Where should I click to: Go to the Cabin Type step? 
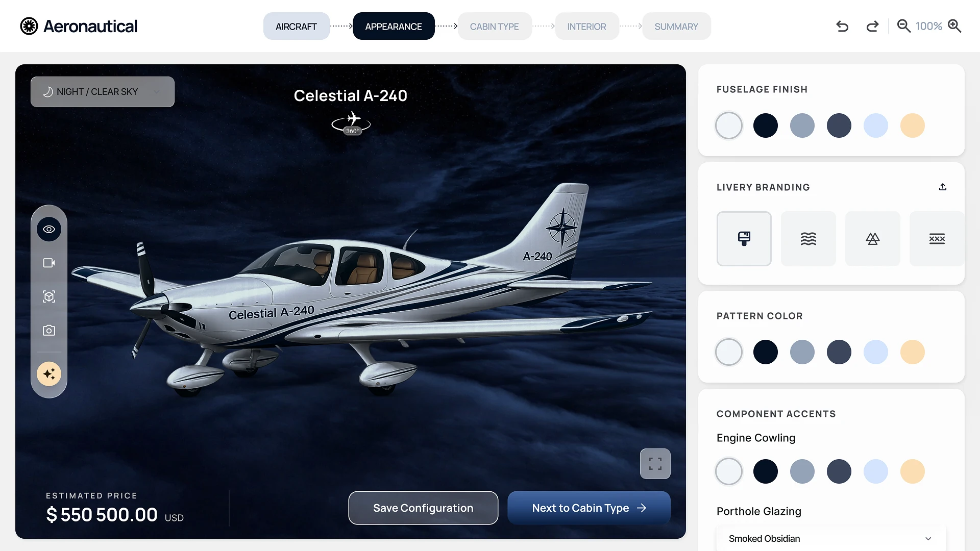pos(494,26)
